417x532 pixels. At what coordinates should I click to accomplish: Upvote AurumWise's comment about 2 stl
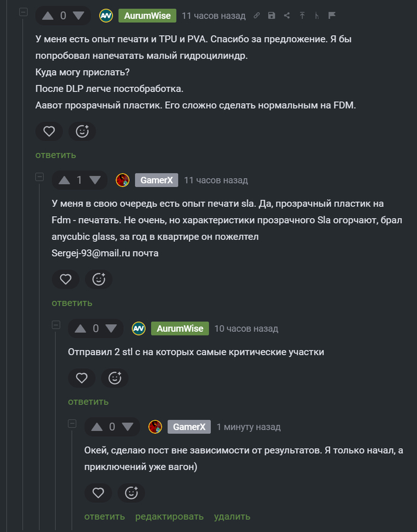click(80, 328)
